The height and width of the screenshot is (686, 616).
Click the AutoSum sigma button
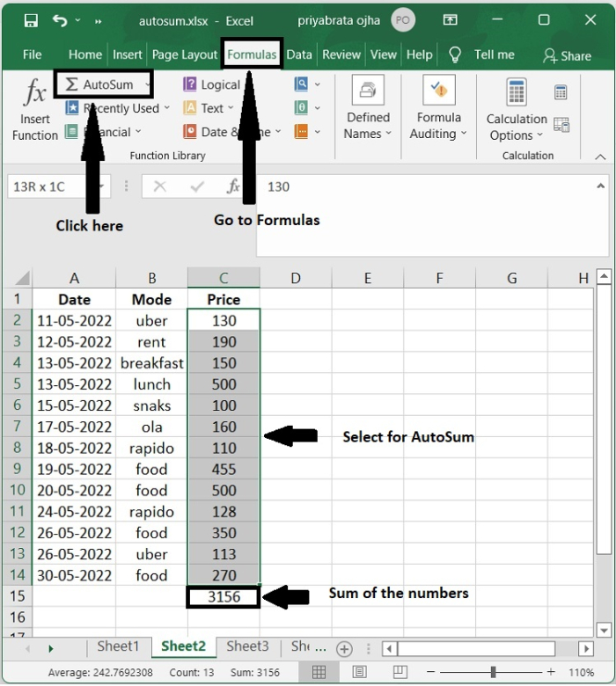(x=99, y=84)
